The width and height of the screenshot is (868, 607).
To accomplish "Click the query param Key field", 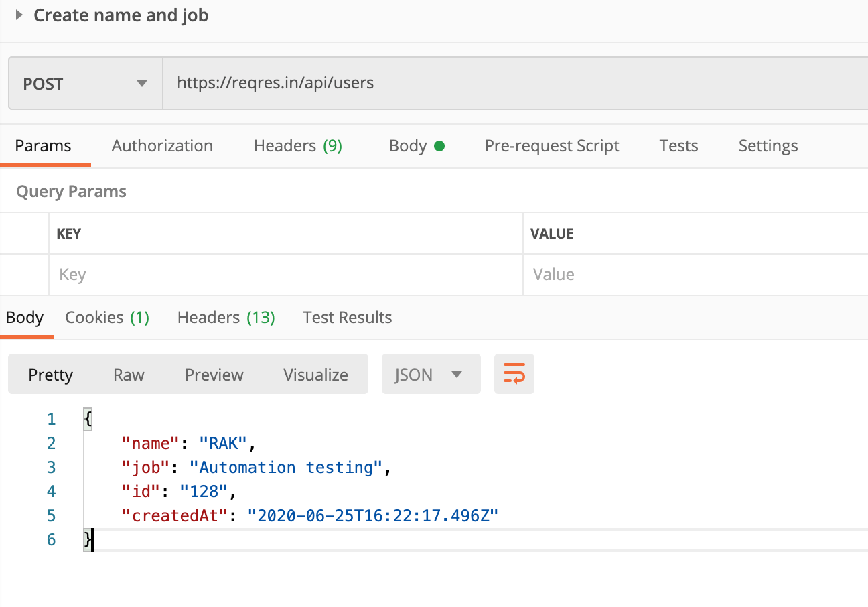I will (x=285, y=275).
